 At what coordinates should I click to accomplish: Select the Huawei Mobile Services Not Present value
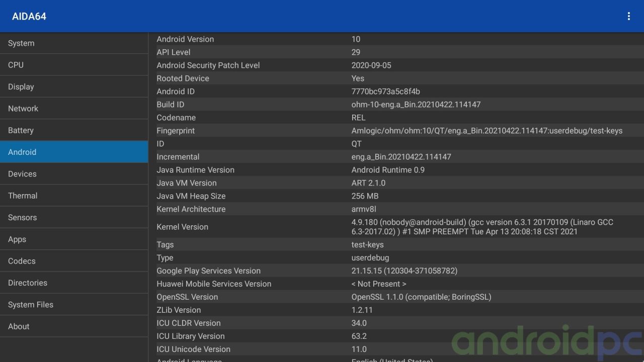pyautogui.click(x=379, y=284)
